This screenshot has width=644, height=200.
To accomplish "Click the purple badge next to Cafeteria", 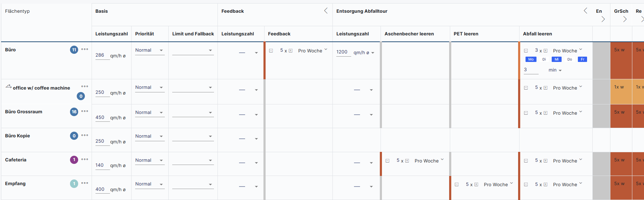I will pyautogui.click(x=74, y=160).
